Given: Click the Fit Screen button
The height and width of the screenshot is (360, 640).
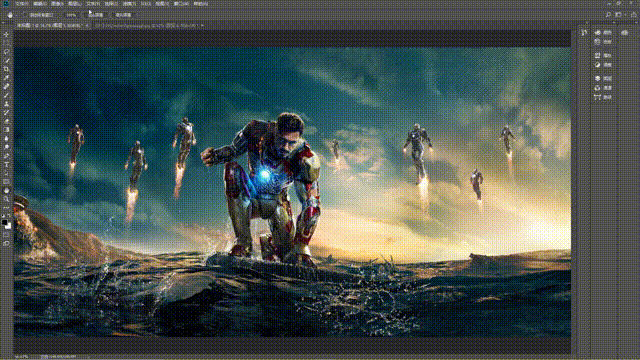Looking at the screenshot, I should click(x=96, y=15).
